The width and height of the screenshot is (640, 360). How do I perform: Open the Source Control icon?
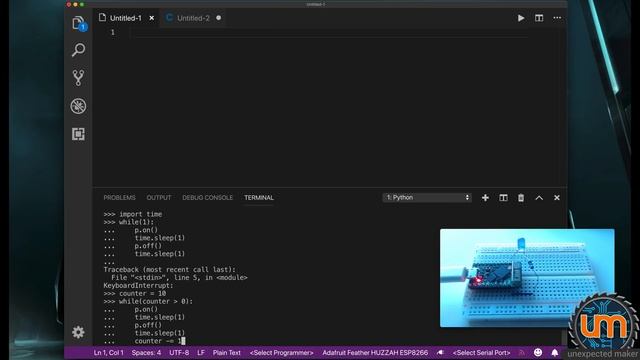click(78, 78)
